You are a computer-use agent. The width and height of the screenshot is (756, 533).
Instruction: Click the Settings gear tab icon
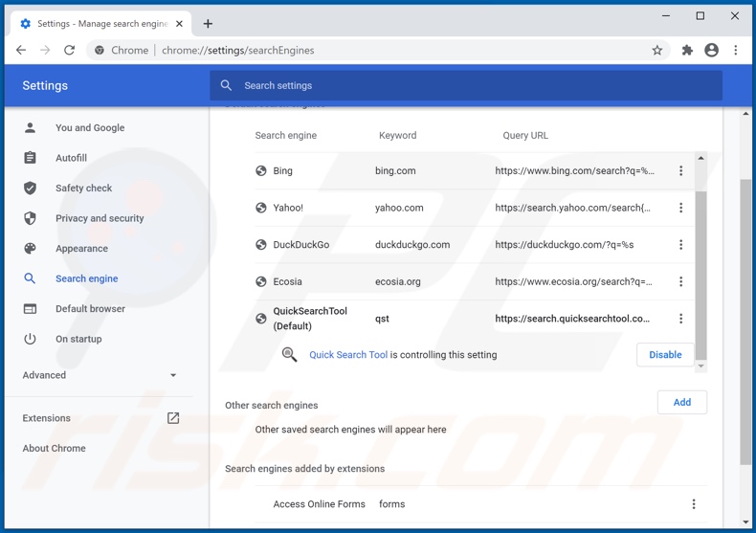[26, 24]
